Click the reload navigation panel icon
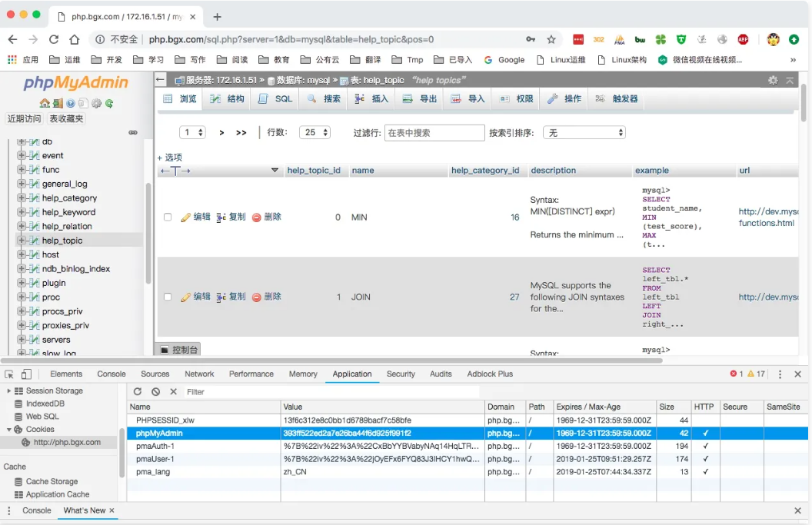 (x=109, y=103)
